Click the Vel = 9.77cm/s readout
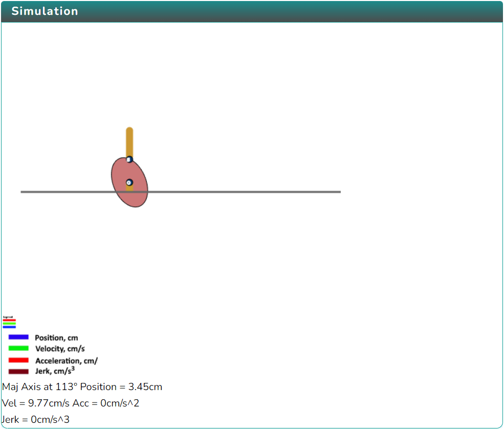Screen dimensions: 504x429 click(36, 403)
